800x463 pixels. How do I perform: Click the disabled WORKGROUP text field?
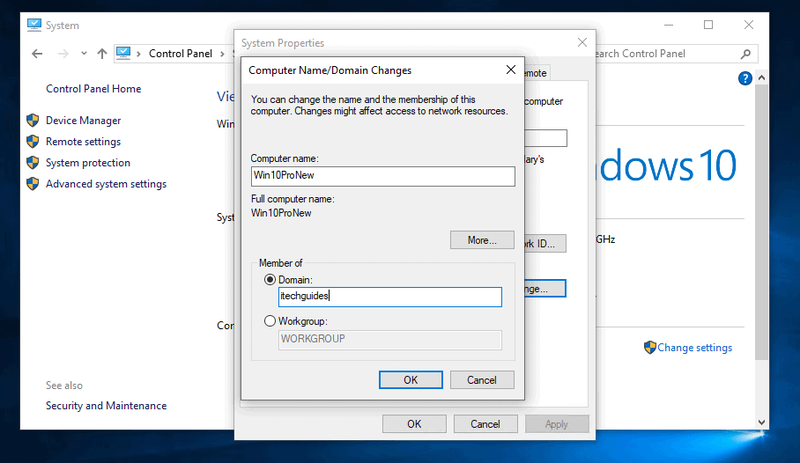coord(390,339)
